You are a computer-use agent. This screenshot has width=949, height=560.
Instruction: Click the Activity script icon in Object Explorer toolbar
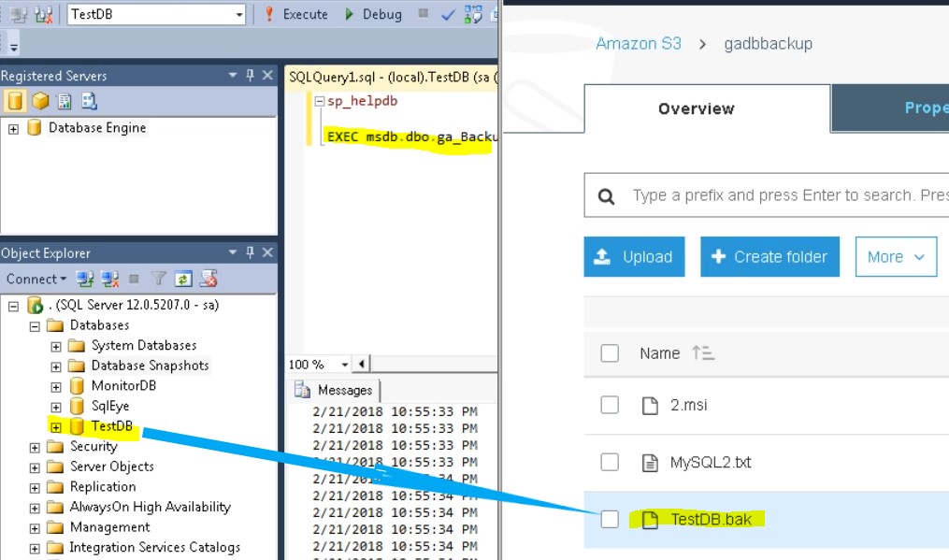tap(208, 279)
